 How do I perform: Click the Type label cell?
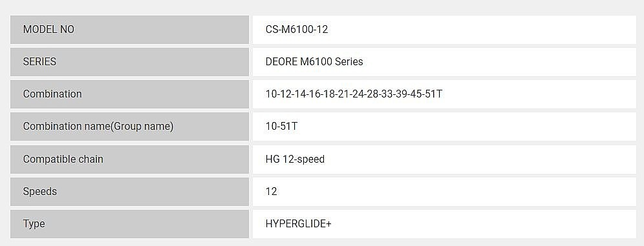129,224
